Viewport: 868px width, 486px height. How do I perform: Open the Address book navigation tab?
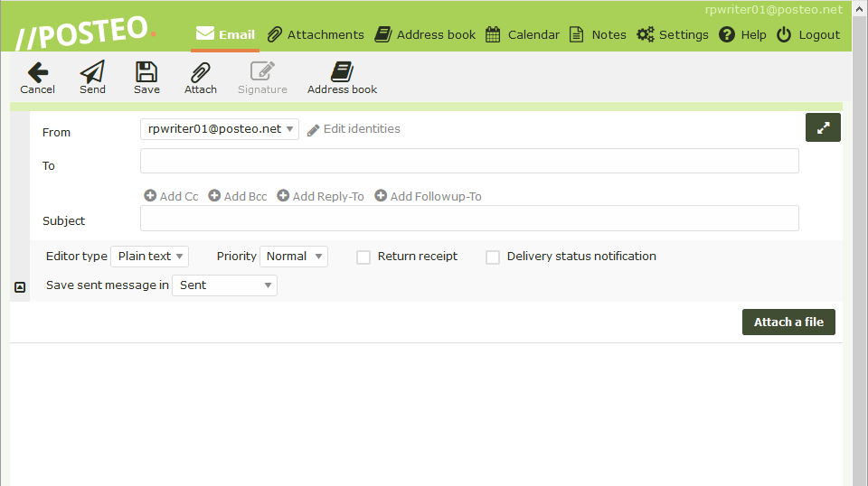[x=425, y=34]
